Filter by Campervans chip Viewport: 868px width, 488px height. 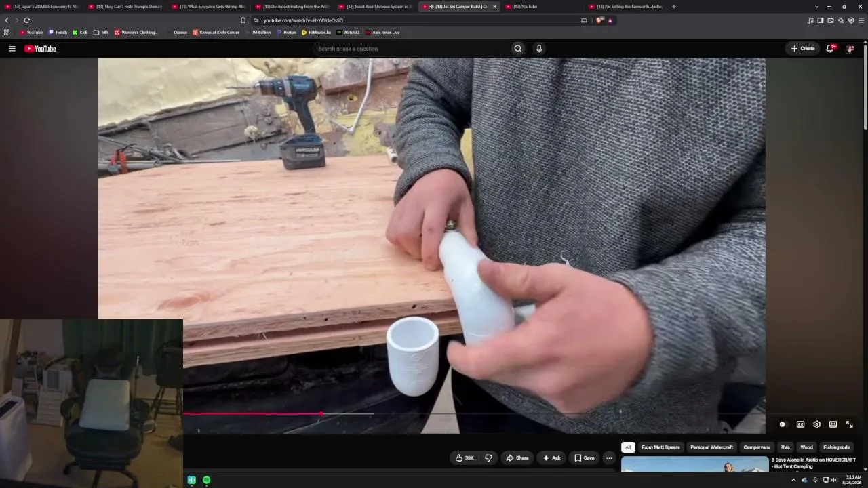pyautogui.click(x=757, y=447)
